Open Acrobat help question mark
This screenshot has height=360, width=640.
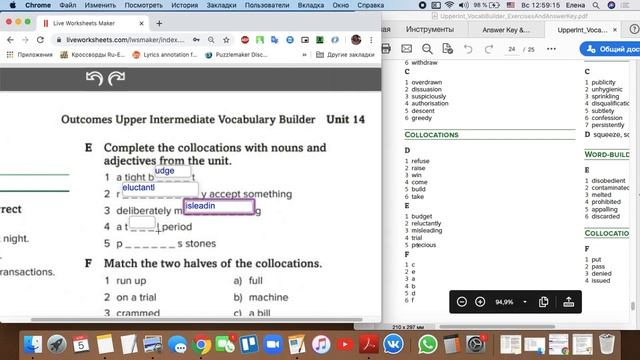(634, 29)
